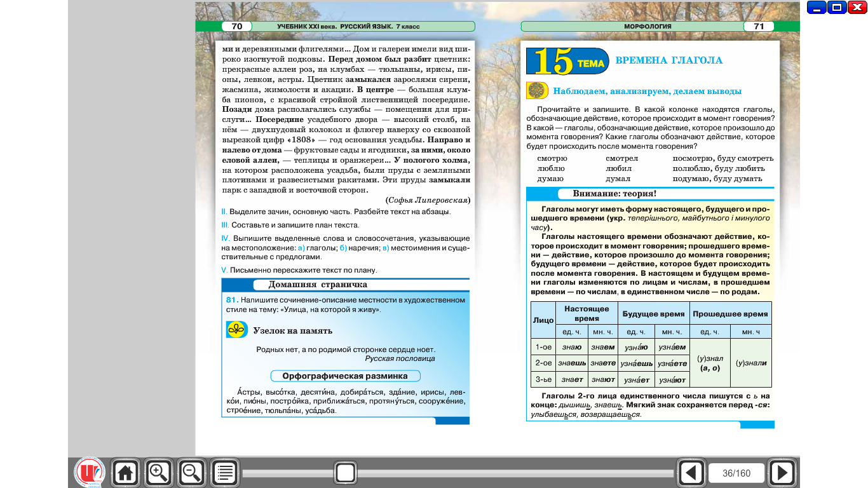
Task: Close the e-book window
Action: click(x=857, y=8)
